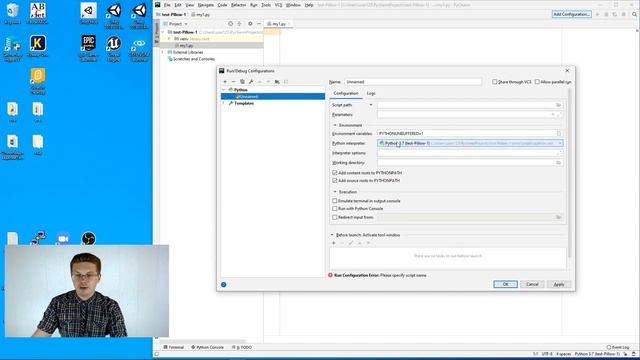This screenshot has width=640, height=360.
Task: Browse for working directory via folder icon
Action: [x=558, y=162]
